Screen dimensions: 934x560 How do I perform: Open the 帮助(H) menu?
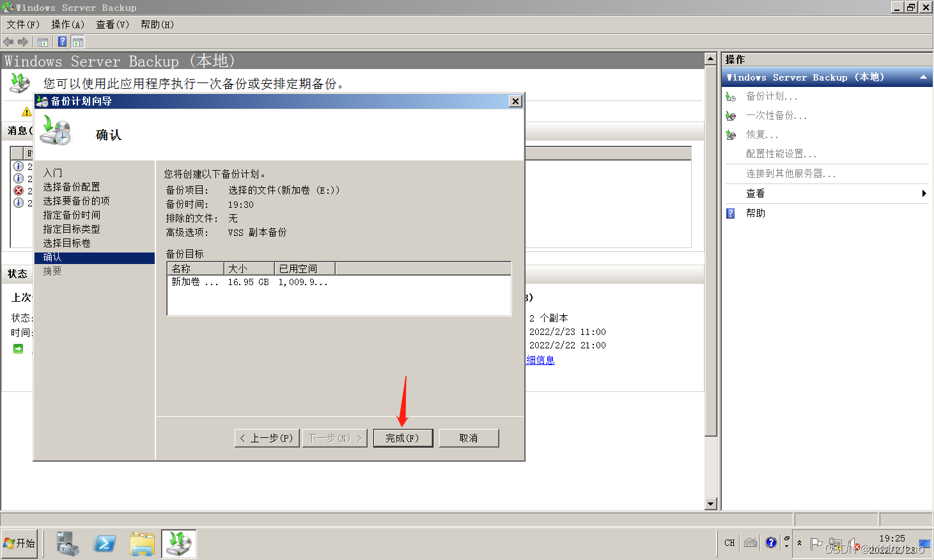click(157, 24)
